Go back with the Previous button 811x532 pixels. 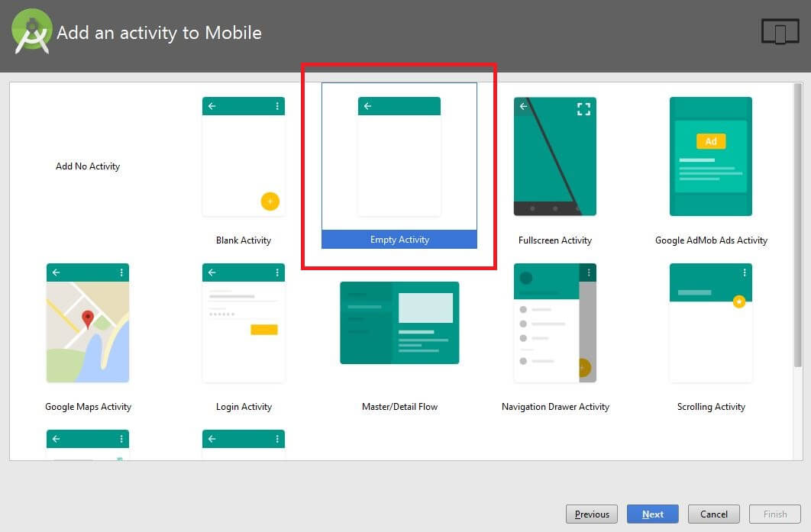coord(591,514)
